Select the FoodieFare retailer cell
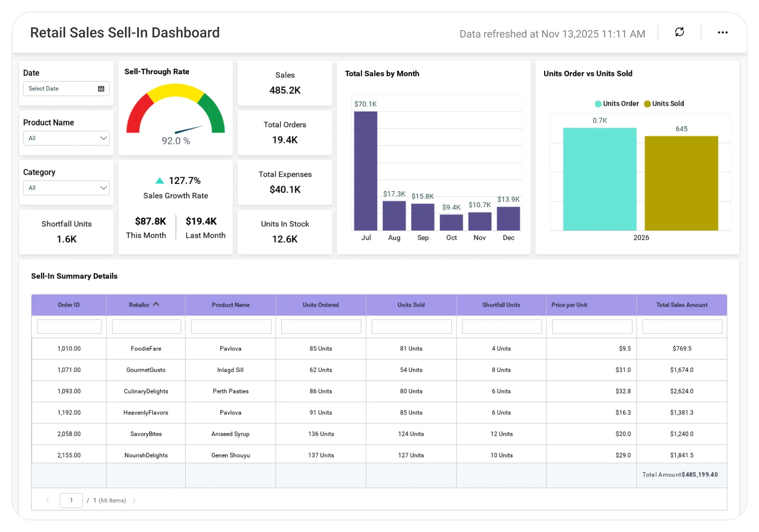The image size is (759, 532). pyautogui.click(x=146, y=349)
